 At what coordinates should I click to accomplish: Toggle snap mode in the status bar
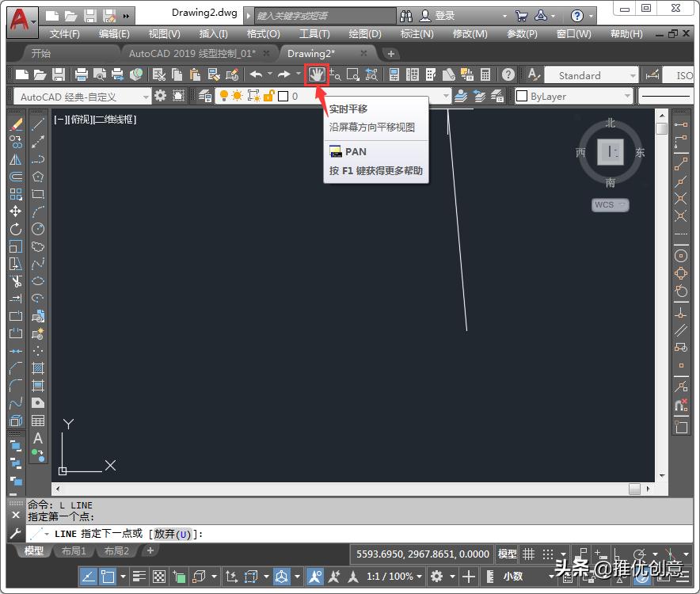(x=549, y=554)
